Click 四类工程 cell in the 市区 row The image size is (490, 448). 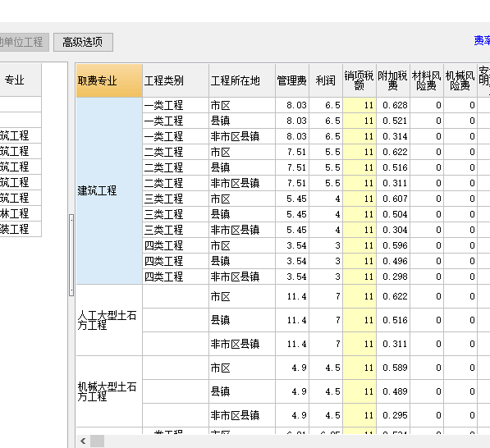176,245
